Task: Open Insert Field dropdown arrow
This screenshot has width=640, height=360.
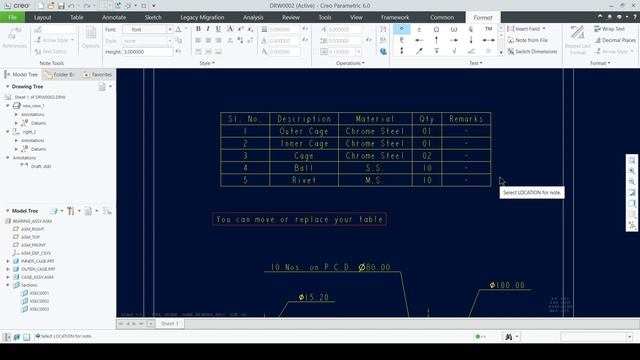Action: [x=544, y=29]
